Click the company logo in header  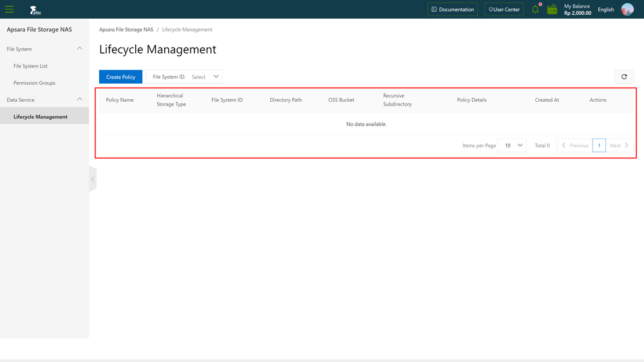coord(35,10)
